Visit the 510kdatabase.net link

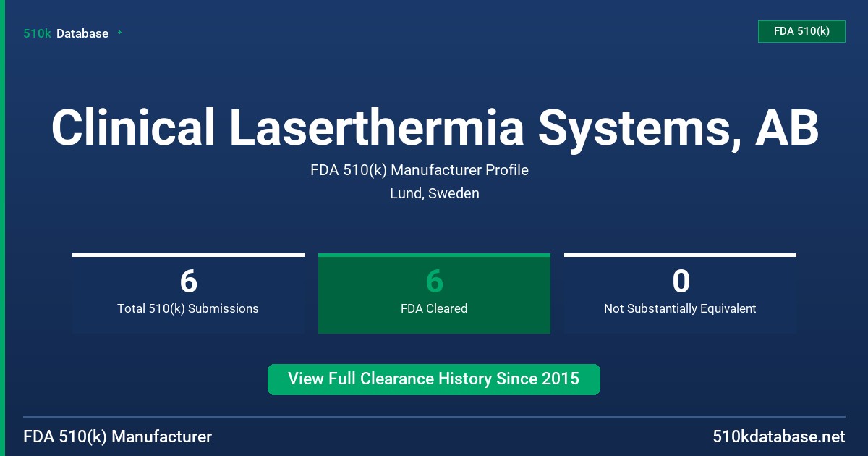pos(778,436)
